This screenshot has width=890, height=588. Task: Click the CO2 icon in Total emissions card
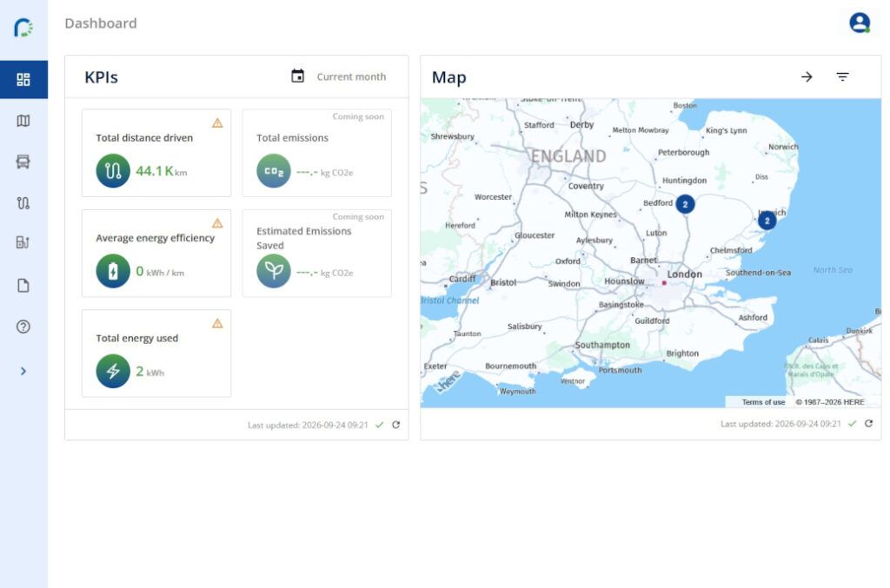click(x=274, y=171)
